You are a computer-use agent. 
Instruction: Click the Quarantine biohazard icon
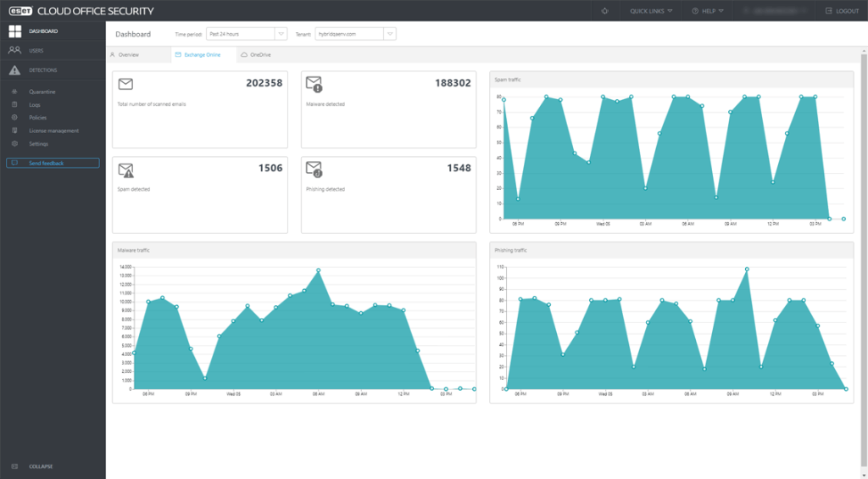[14, 92]
